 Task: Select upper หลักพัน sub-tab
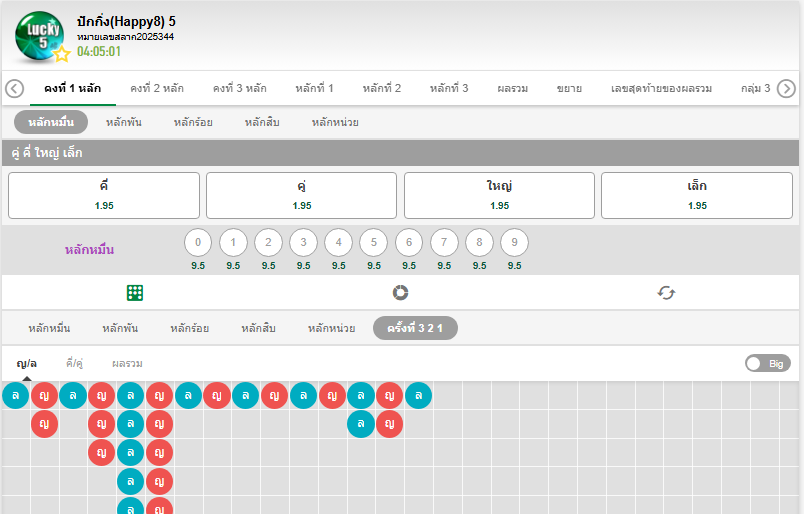click(124, 122)
